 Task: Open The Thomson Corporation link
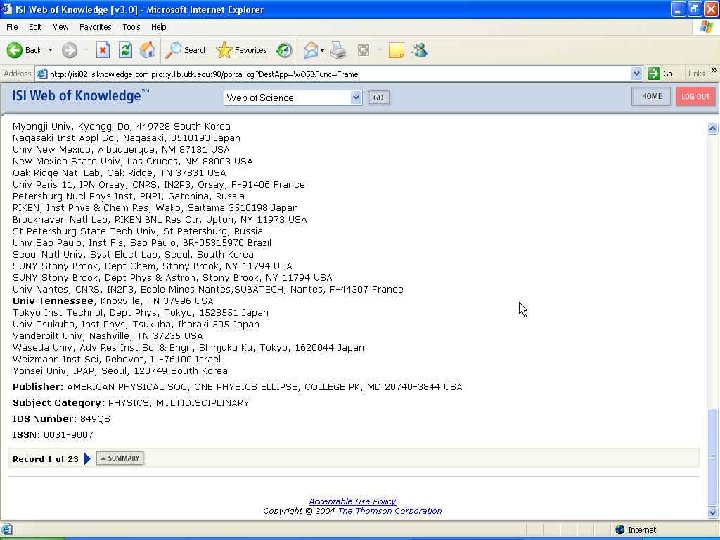[x=390, y=511]
